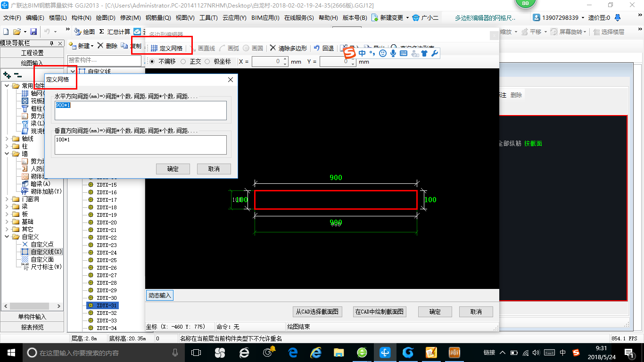Toggle Sogou 中 Chinese input mode
The image size is (644, 362).
[362, 53]
